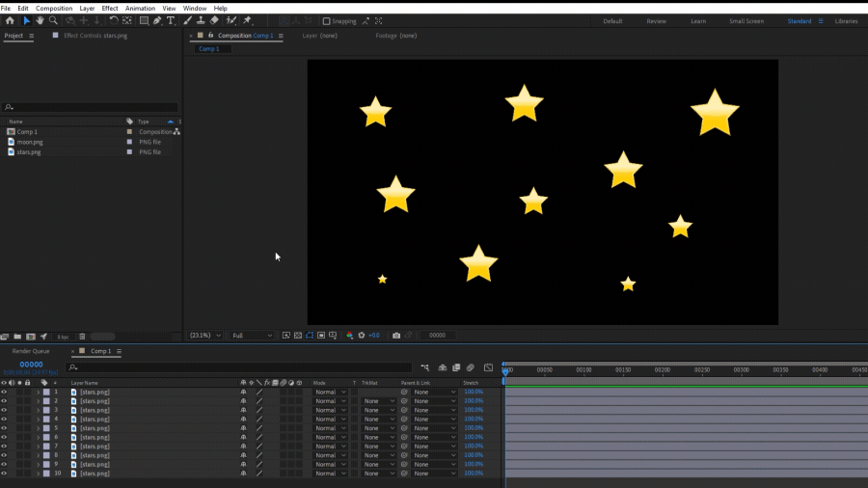Click the Reset Exposure icon
Image resolution: width=868 pixels, height=488 pixels.
tap(362, 336)
